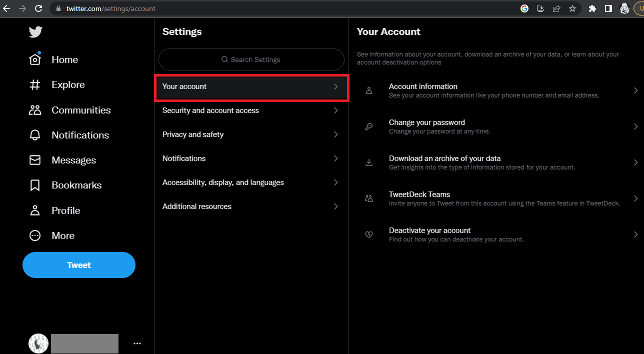Open Account information via its chevron
Screen dimensions: 644x354
(x=636, y=90)
